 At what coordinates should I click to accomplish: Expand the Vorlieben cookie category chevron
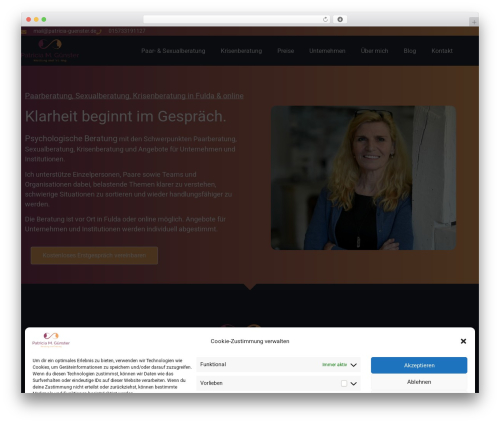click(354, 384)
